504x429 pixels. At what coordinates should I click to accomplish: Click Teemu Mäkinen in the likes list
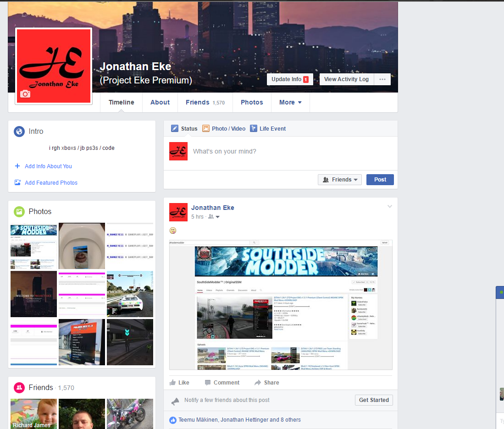(198, 420)
